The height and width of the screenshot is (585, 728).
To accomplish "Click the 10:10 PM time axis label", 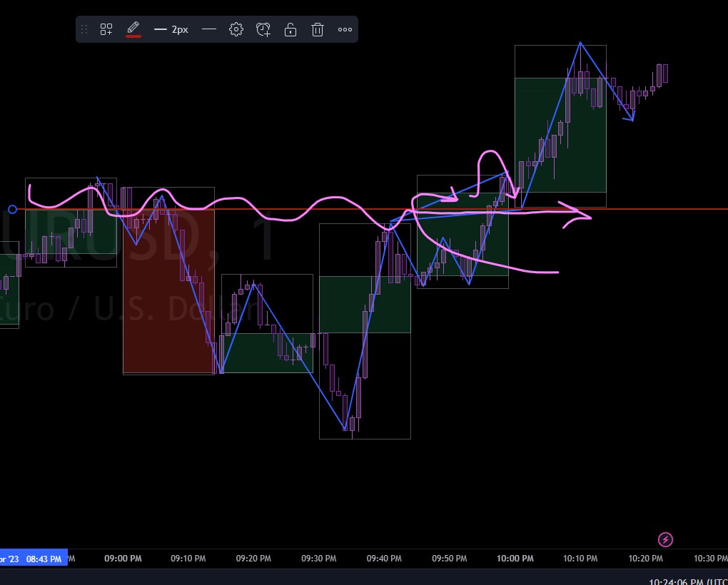I will coord(580,559).
